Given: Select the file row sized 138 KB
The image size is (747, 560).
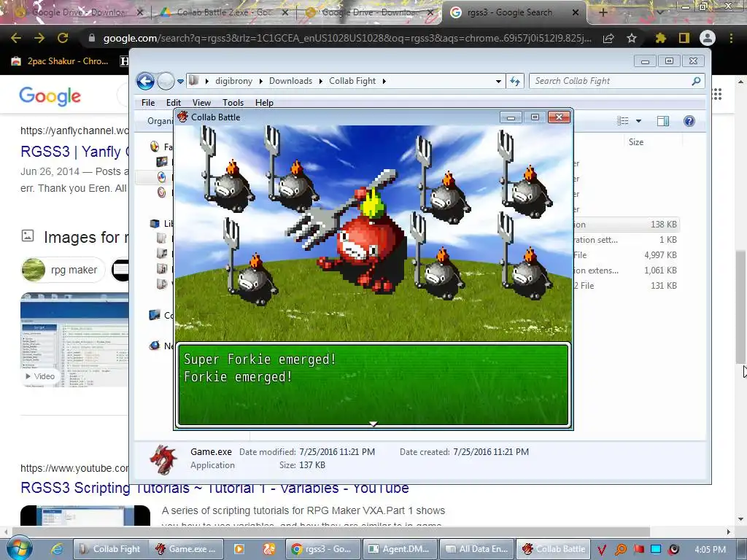Looking at the screenshot, I should click(625, 225).
